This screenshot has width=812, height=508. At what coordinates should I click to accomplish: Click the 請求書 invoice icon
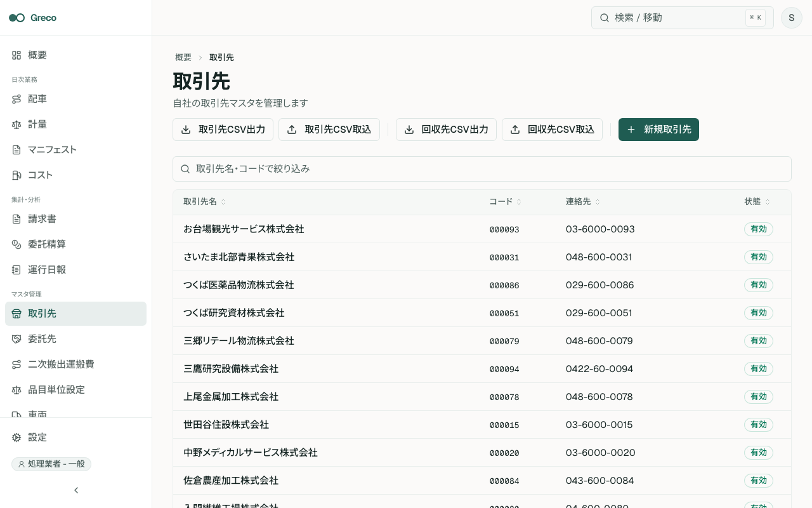click(x=16, y=219)
